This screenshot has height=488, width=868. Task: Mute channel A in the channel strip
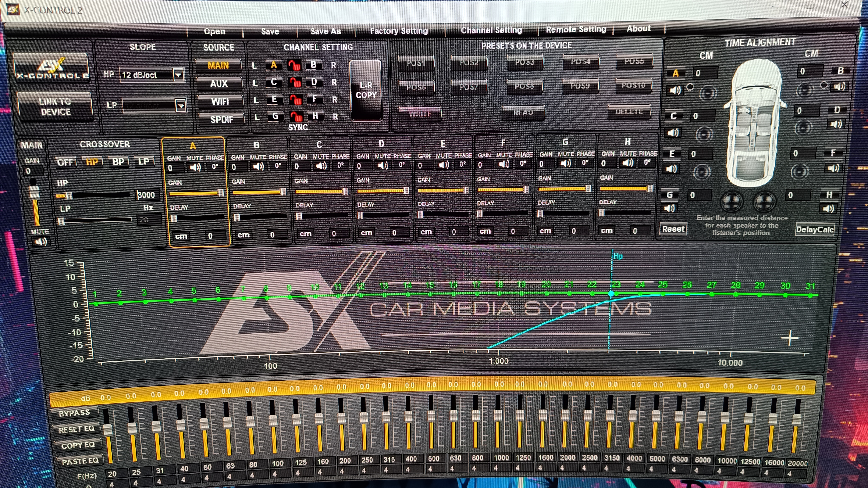[195, 167]
